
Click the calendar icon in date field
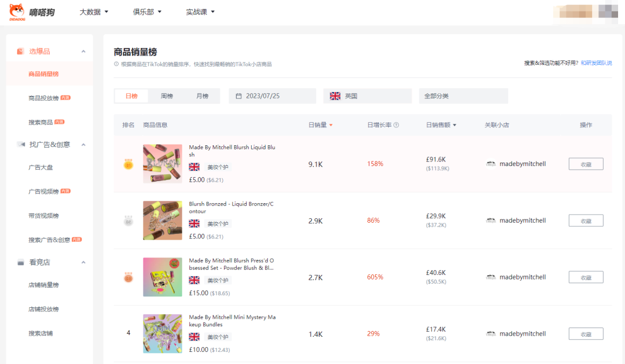[x=239, y=96]
